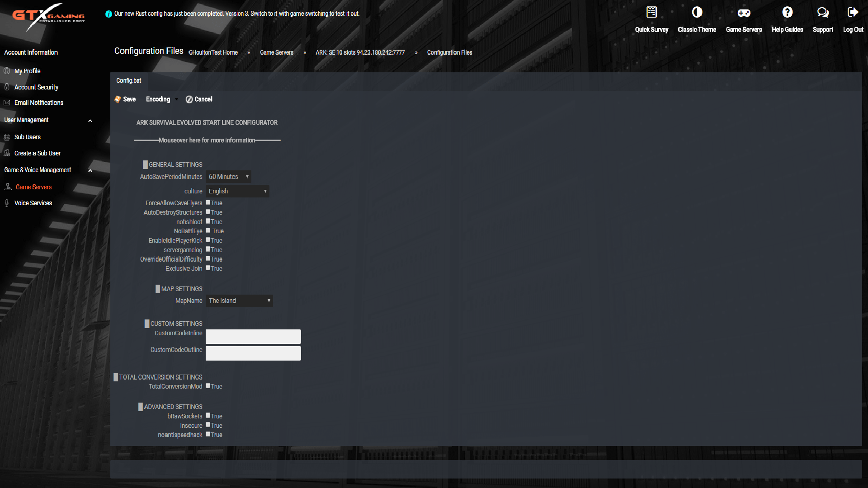The height and width of the screenshot is (488, 868).
Task: Select AutoSavePeriodMinutes dropdown value
Action: (229, 176)
